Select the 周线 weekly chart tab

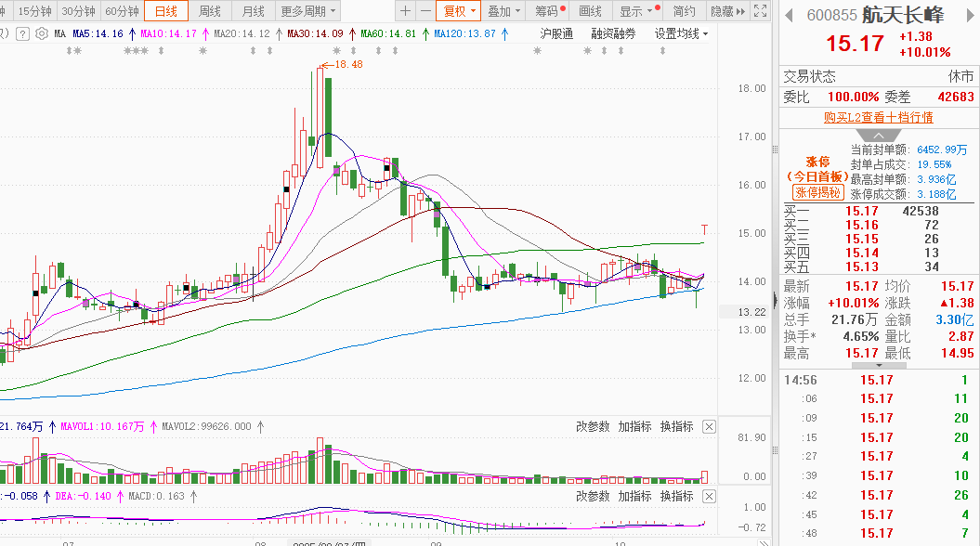point(209,11)
